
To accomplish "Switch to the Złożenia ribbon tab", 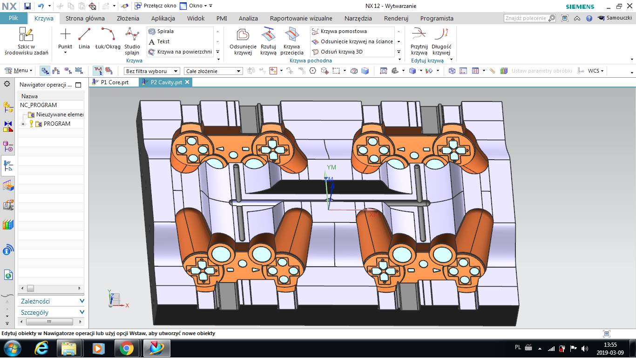I will 128,19.
